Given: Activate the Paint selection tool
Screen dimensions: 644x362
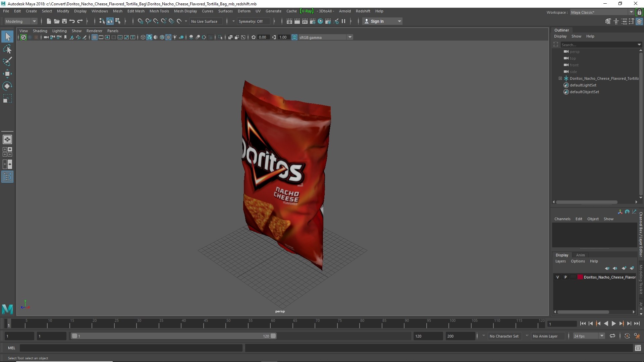Looking at the screenshot, I should [x=7, y=61].
